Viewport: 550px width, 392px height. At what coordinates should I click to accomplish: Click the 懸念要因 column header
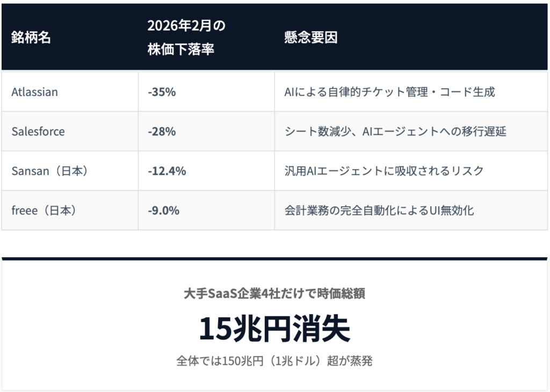click(x=311, y=38)
